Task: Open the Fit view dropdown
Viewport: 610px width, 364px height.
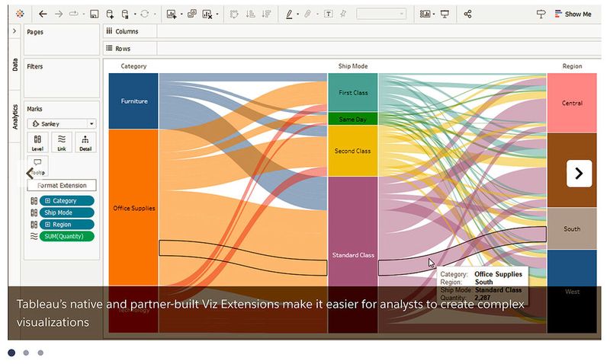Action: (x=381, y=14)
